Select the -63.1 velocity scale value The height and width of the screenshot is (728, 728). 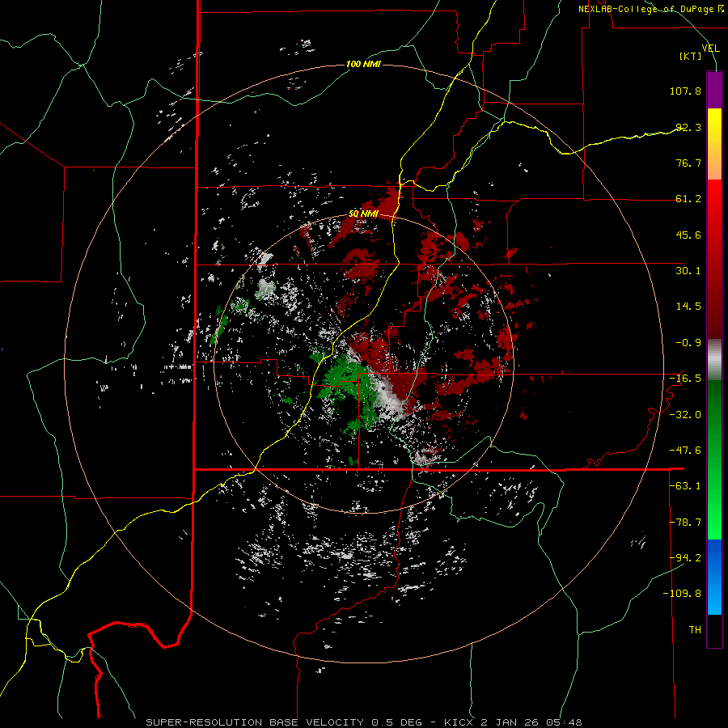[685, 486]
